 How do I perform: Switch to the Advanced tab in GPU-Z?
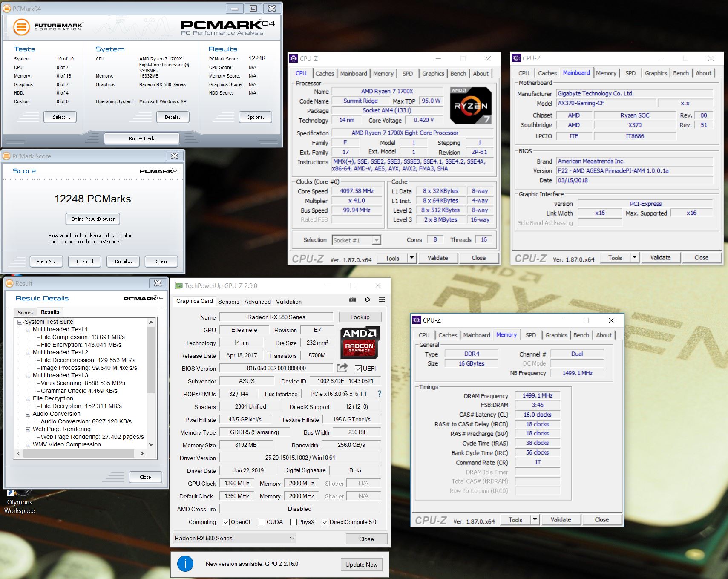[x=257, y=302]
